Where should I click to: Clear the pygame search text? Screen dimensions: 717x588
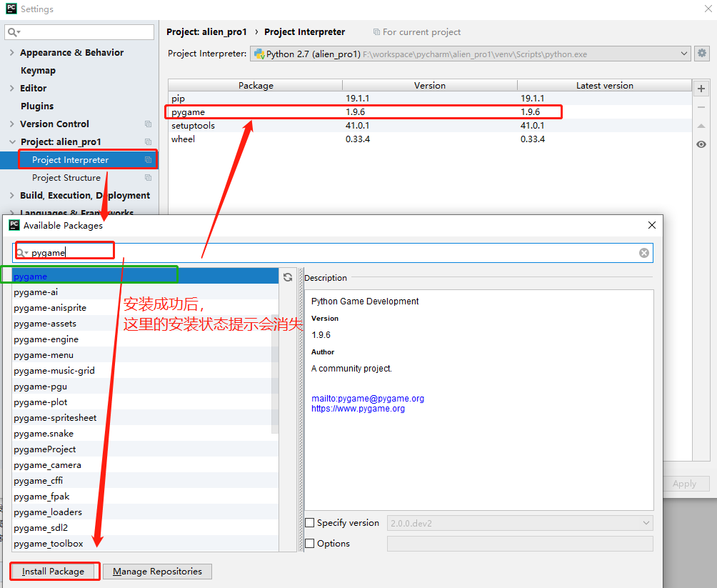pyautogui.click(x=644, y=253)
